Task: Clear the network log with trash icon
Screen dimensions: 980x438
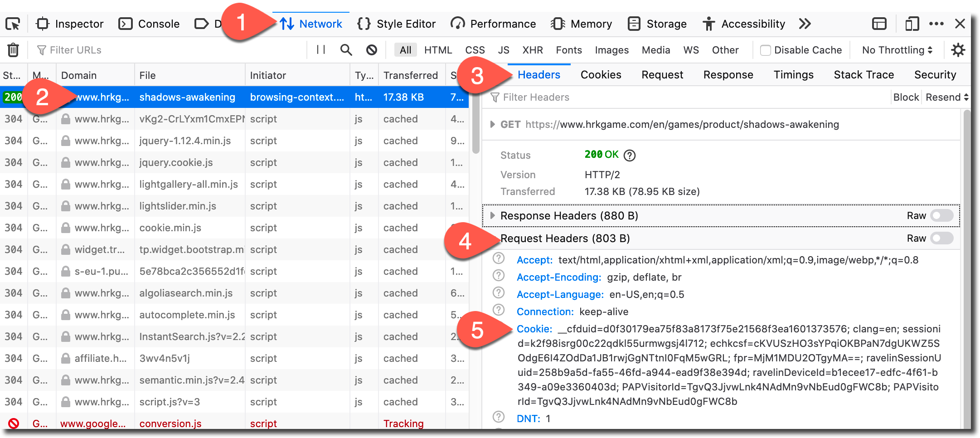Action: click(x=13, y=50)
